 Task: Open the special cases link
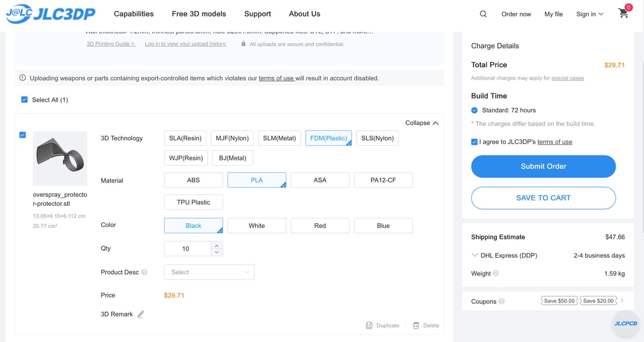[567, 78]
